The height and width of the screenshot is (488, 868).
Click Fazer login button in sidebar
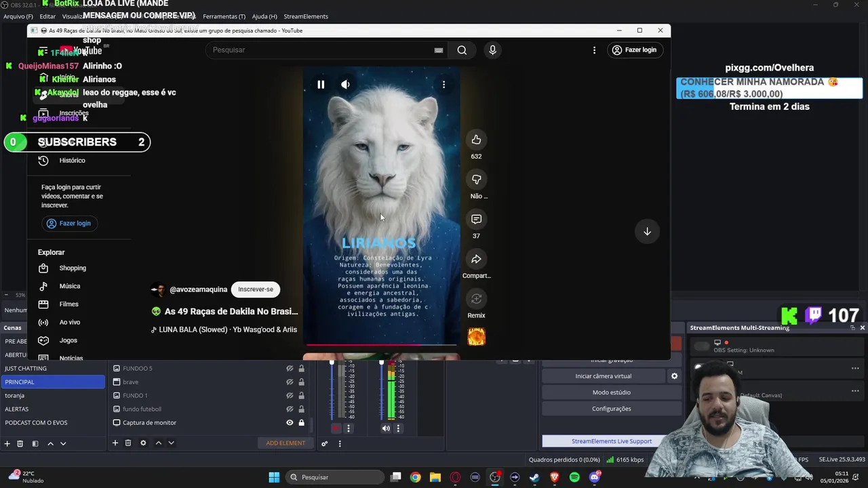(68, 223)
